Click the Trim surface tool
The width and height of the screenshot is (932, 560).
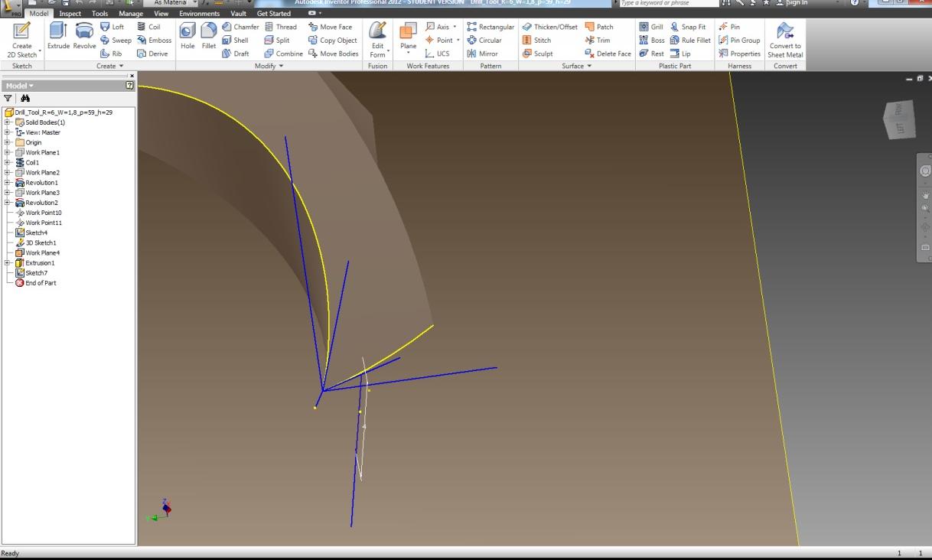tap(598, 40)
